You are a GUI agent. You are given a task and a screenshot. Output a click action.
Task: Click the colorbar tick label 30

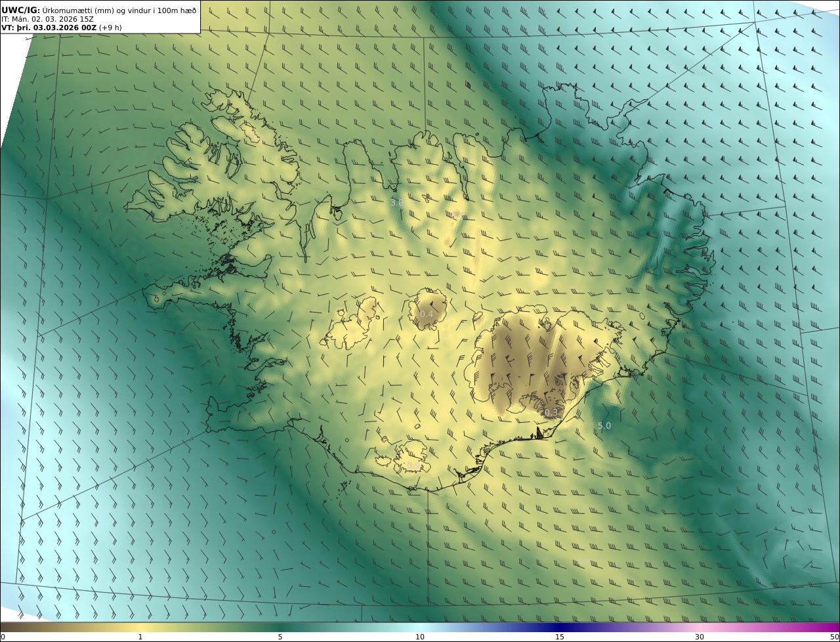[700, 637]
